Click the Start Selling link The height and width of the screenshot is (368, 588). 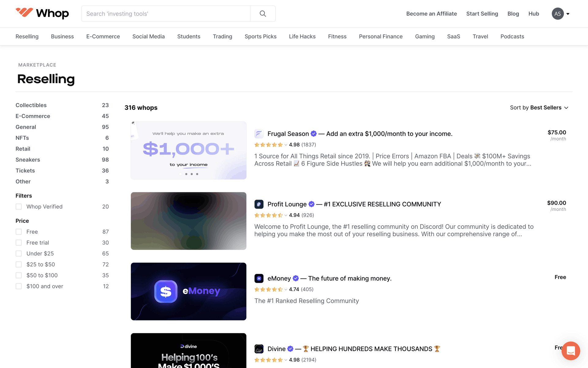(x=482, y=14)
